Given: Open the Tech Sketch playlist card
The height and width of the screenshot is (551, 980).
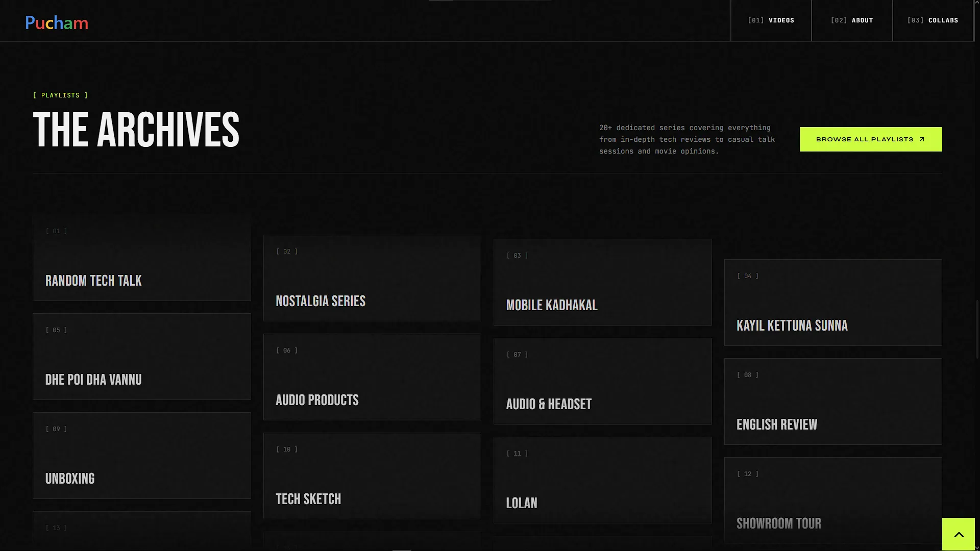Looking at the screenshot, I should click(x=372, y=476).
